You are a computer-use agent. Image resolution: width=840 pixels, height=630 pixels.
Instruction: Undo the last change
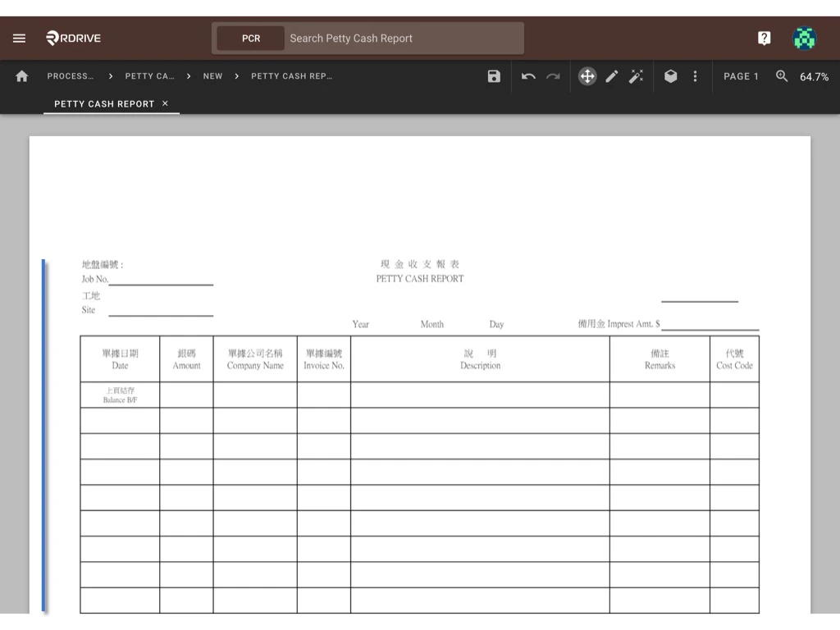click(x=529, y=75)
